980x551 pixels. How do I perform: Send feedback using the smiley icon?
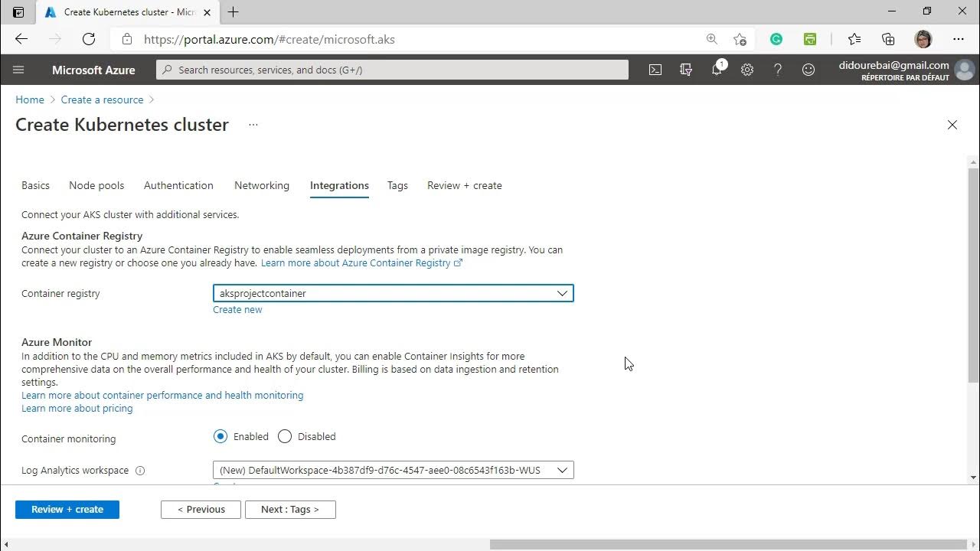click(x=808, y=70)
